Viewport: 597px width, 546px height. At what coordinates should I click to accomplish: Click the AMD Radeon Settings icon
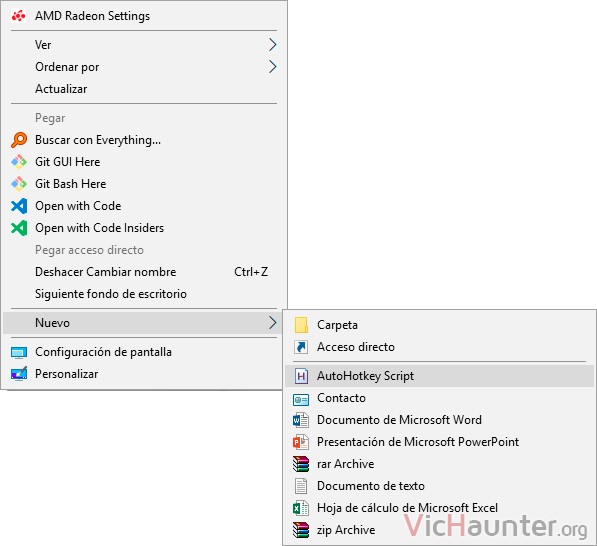pyautogui.click(x=19, y=16)
